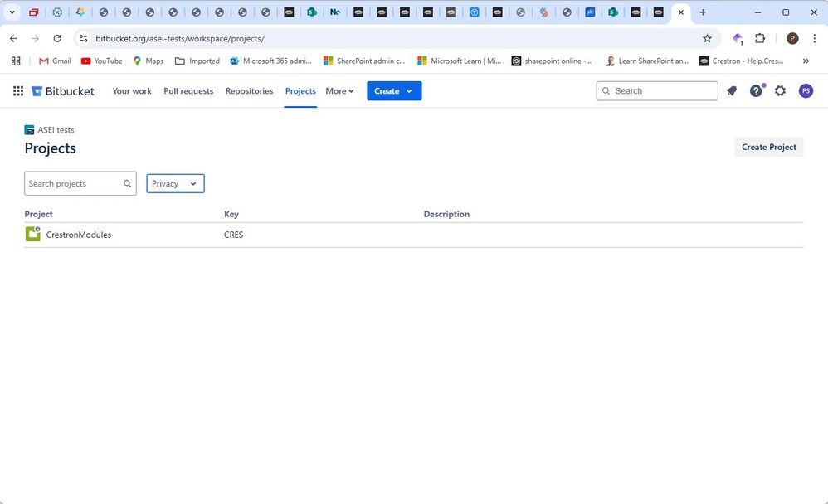Switch to the blue T circle tab
The width and height of the screenshot is (828, 504).
[475, 12]
